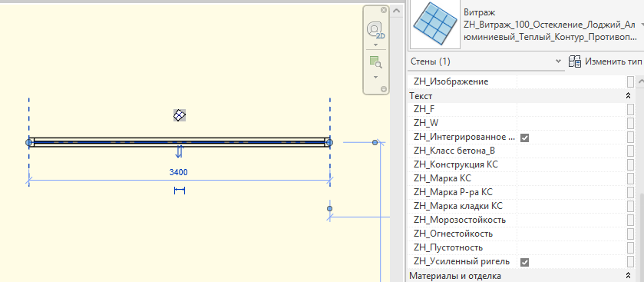Click associate parameter button for ZH_Изображение
The width and height of the screenshot is (644, 282).
coord(630,81)
